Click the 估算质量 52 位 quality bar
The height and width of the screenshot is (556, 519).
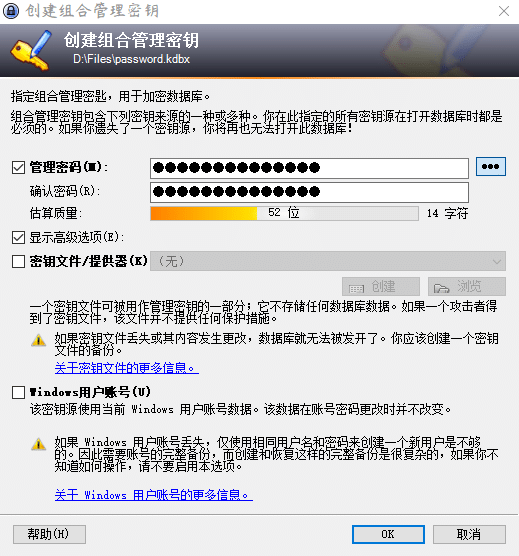284,213
